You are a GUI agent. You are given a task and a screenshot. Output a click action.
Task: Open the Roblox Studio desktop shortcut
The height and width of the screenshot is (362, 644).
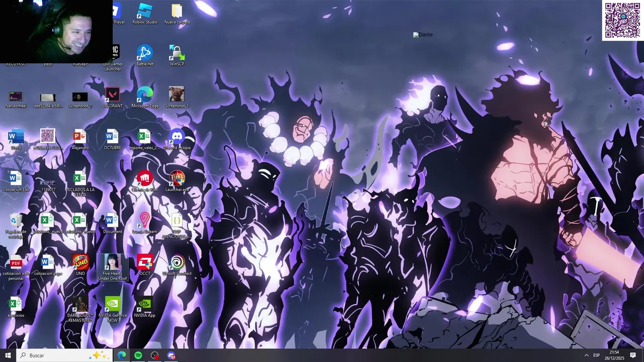click(145, 14)
